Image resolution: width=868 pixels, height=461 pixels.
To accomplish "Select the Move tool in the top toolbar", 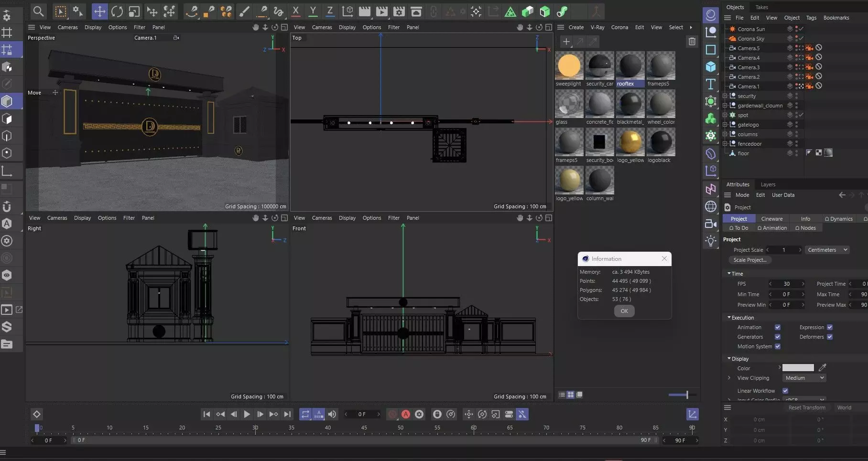I will pos(99,11).
